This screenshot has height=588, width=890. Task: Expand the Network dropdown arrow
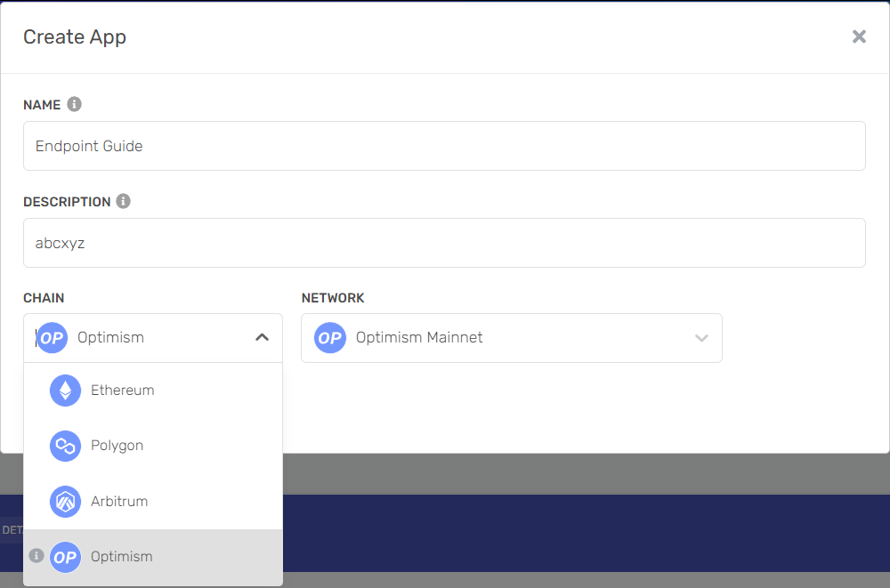(701, 338)
